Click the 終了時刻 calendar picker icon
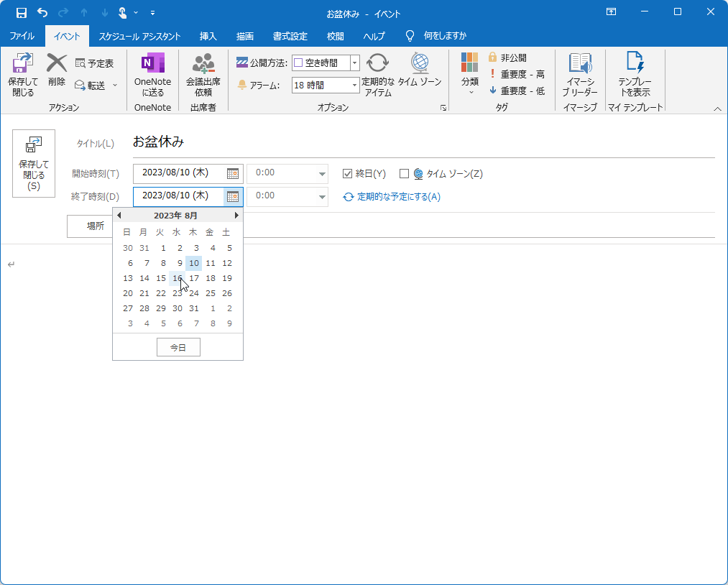The height and width of the screenshot is (585, 728). pos(233,196)
